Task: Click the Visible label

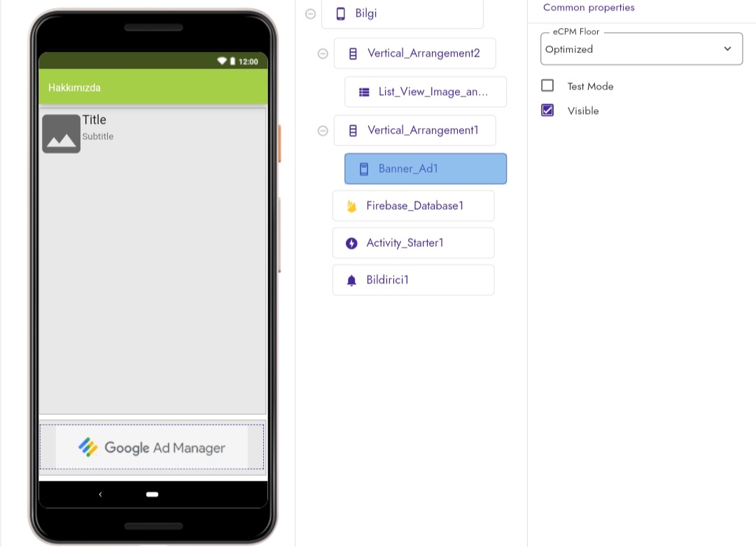Action: (583, 111)
